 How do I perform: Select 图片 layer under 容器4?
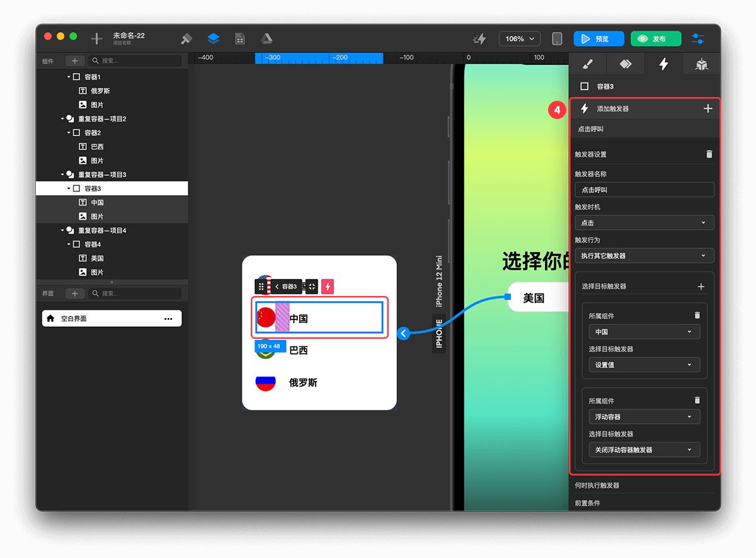point(97,272)
